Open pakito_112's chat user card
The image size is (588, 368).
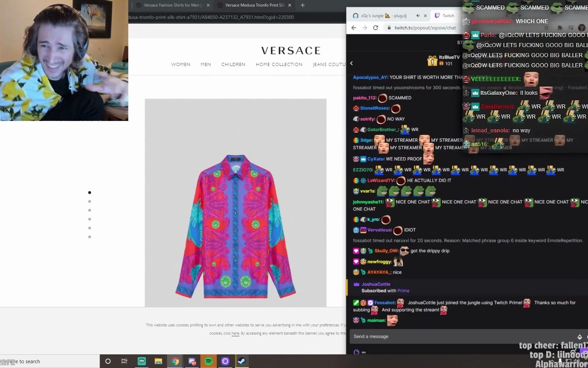pos(364,98)
